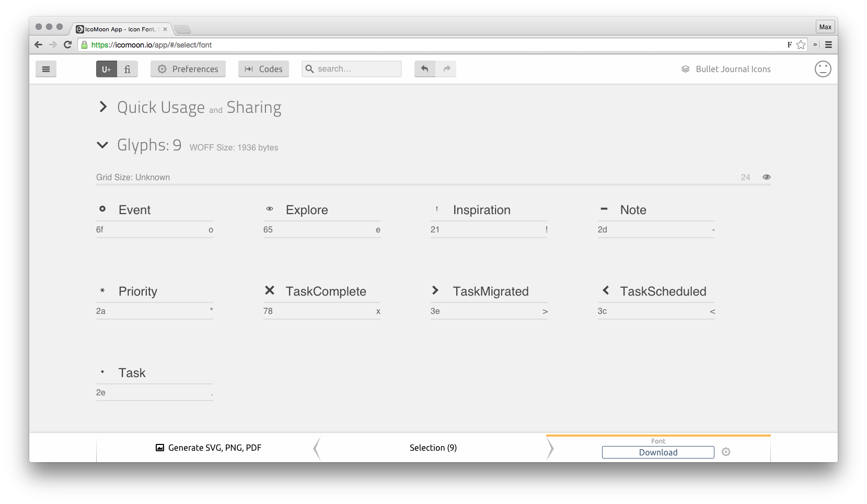Image resolution: width=867 pixels, height=504 pixels.
Task: Select the Priority asterisk glyph icon
Action: click(x=102, y=290)
